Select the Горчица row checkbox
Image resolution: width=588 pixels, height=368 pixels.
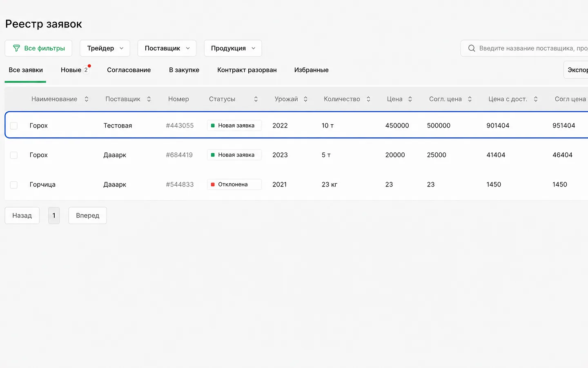(x=14, y=184)
